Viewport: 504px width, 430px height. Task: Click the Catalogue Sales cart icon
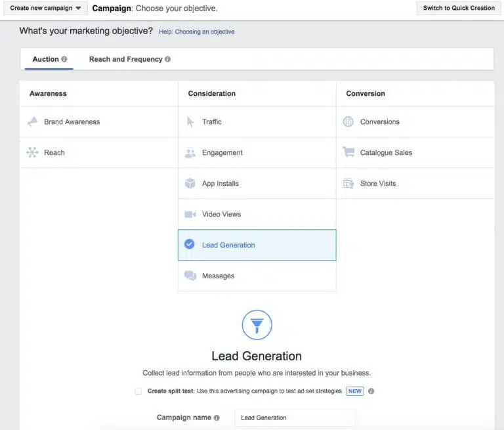click(x=348, y=153)
